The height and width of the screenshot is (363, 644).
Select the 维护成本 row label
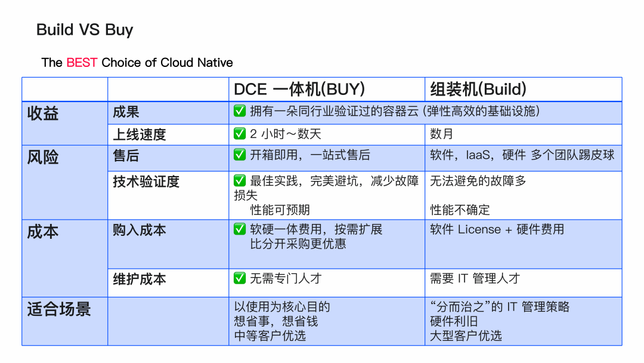[140, 279]
